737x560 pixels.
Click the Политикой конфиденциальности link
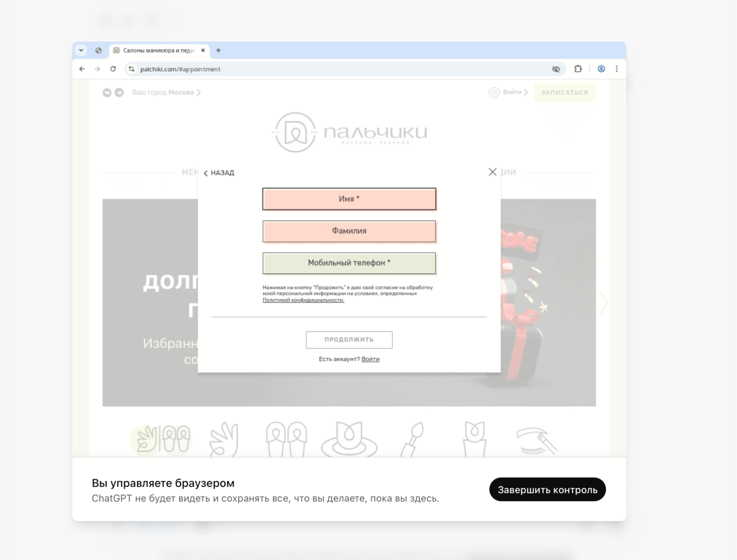pyautogui.click(x=303, y=300)
